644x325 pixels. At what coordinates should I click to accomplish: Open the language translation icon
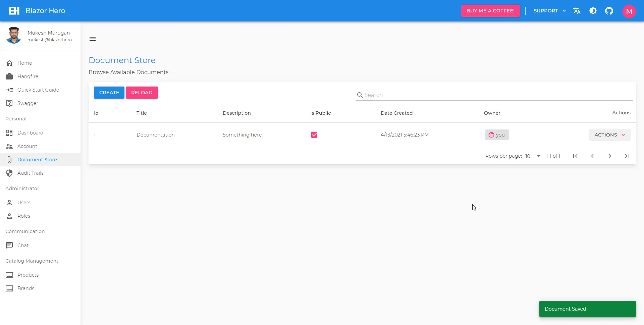(x=577, y=11)
